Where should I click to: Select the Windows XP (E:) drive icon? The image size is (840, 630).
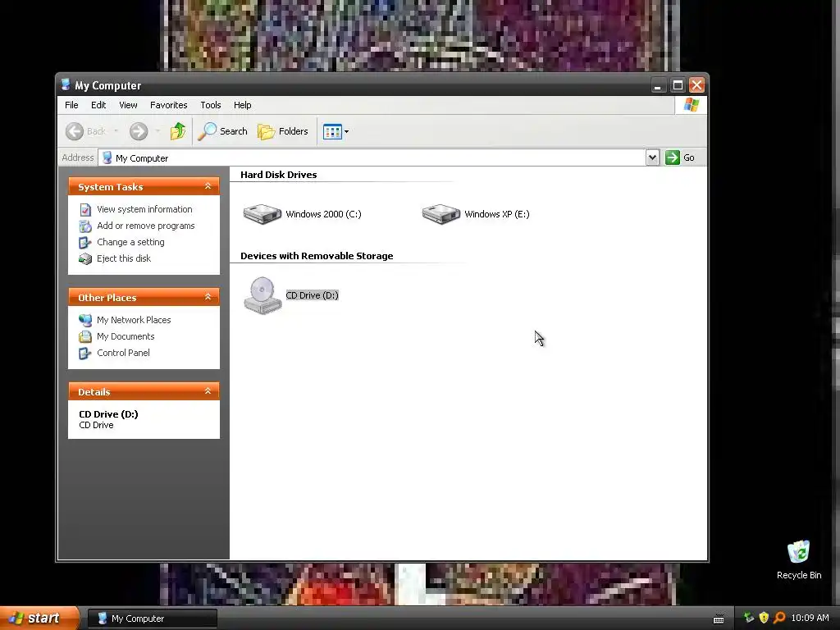pyautogui.click(x=441, y=214)
